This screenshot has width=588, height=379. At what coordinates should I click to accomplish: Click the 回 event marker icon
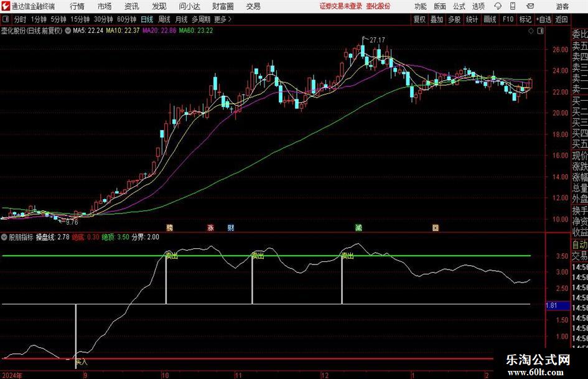pyautogui.click(x=436, y=227)
